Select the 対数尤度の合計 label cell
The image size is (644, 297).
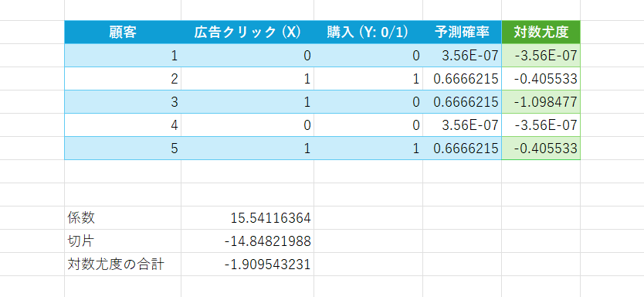click(123, 264)
